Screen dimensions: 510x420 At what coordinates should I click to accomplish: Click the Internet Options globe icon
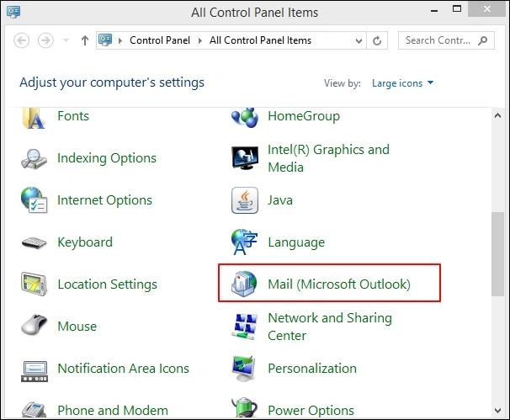35,200
